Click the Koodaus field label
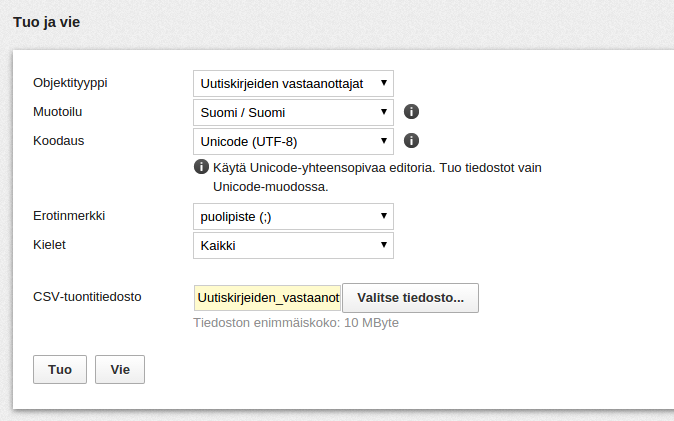The image size is (674, 421). (x=58, y=141)
